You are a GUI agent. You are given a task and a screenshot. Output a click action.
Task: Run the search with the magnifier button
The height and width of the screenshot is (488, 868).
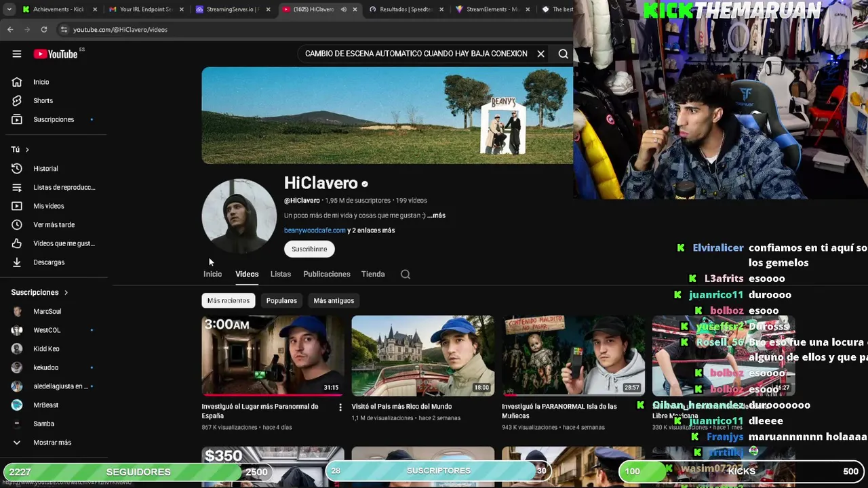tap(563, 54)
